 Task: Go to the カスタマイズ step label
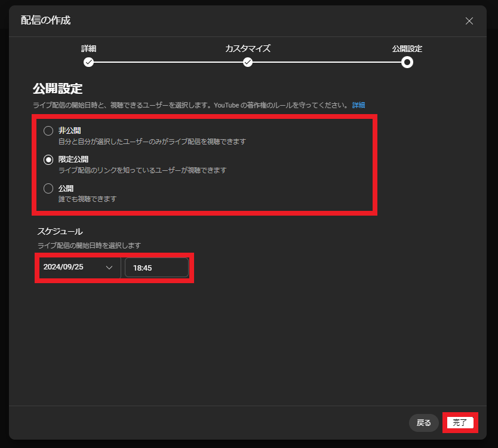pyautogui.click(x=248, y=48)
